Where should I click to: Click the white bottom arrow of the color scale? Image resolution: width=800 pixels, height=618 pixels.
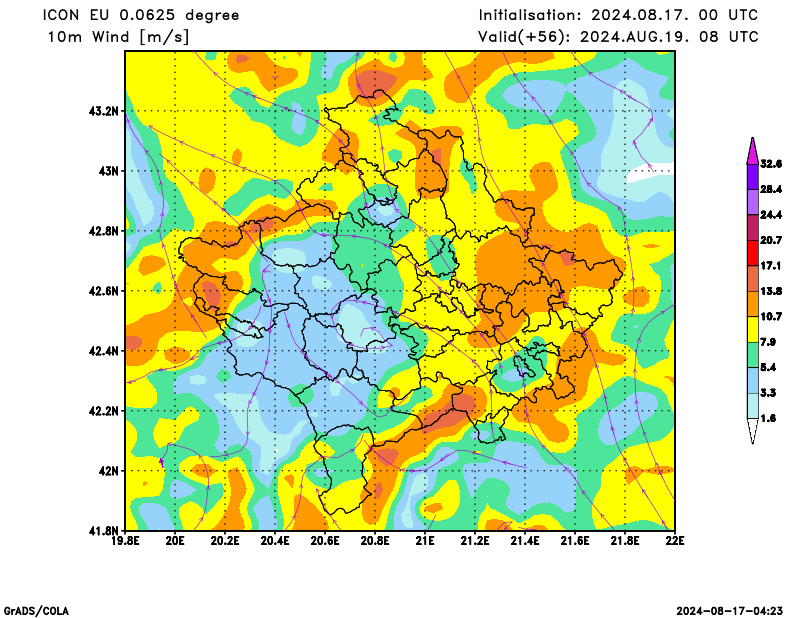(752, 431)
